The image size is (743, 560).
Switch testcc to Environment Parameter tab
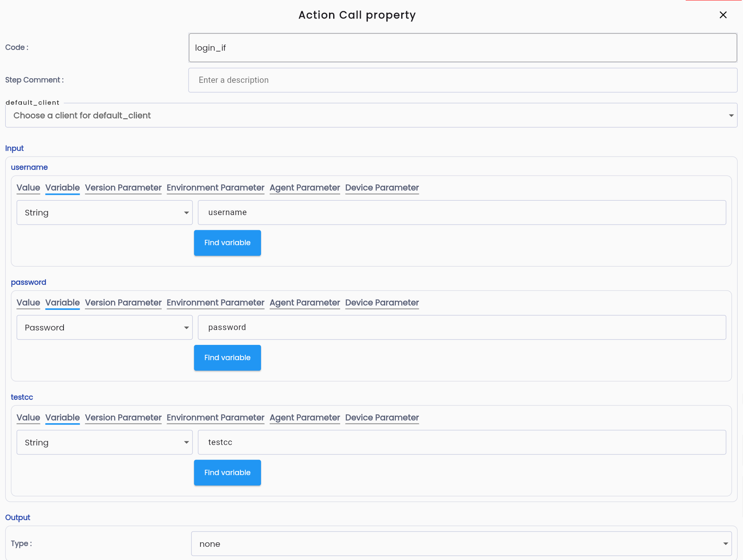coord(216,418)
